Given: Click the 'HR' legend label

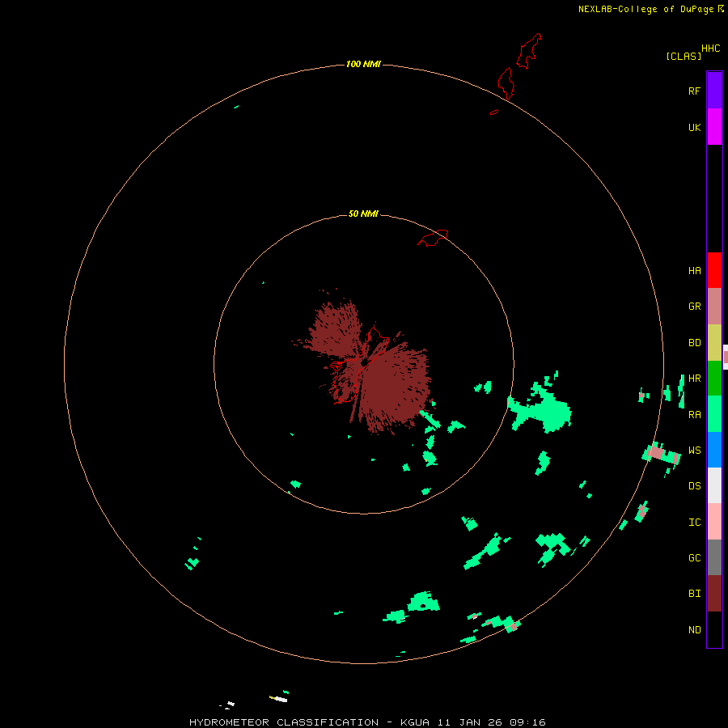Looking at the screenshot, I should [x=695, y=379].
